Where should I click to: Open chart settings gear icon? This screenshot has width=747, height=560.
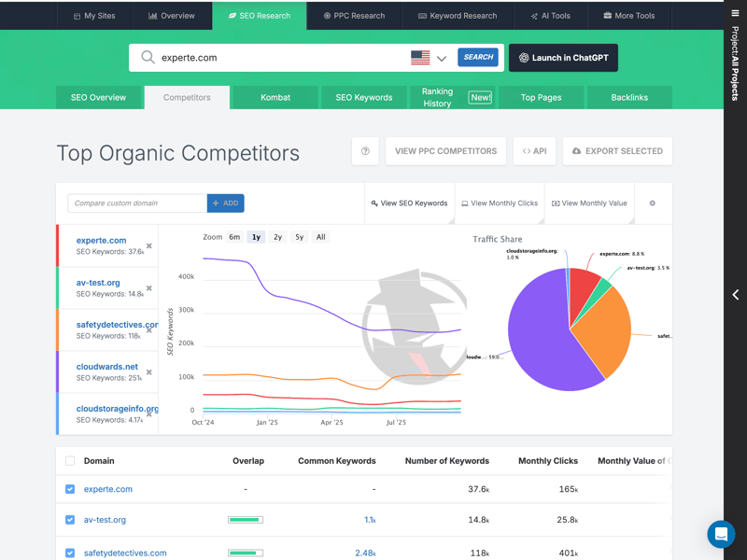[x=652, y=203]
